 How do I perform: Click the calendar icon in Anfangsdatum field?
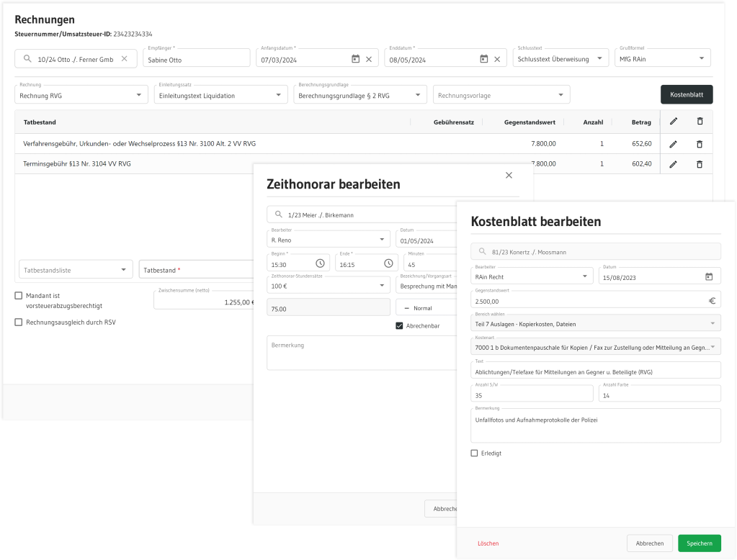point(355,59)
